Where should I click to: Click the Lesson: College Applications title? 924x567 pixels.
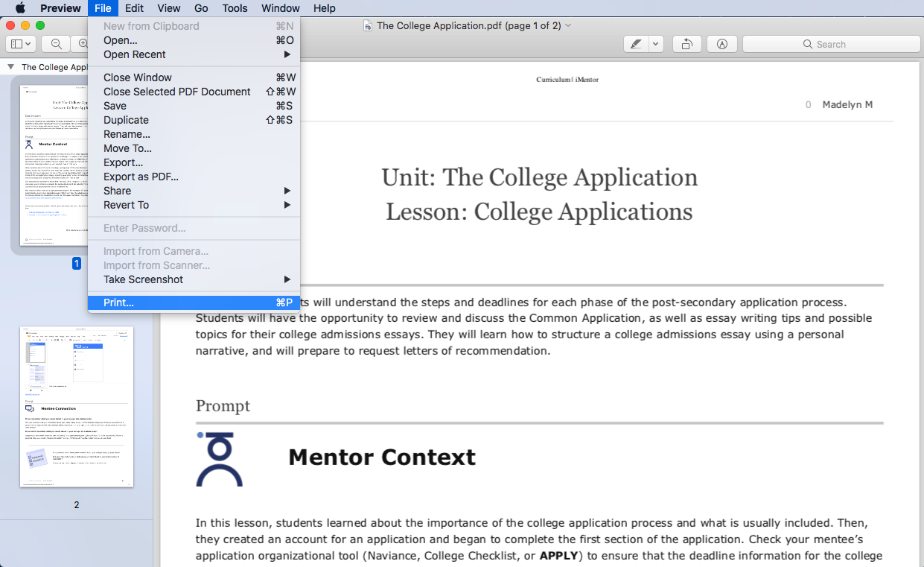click(539, 212)
